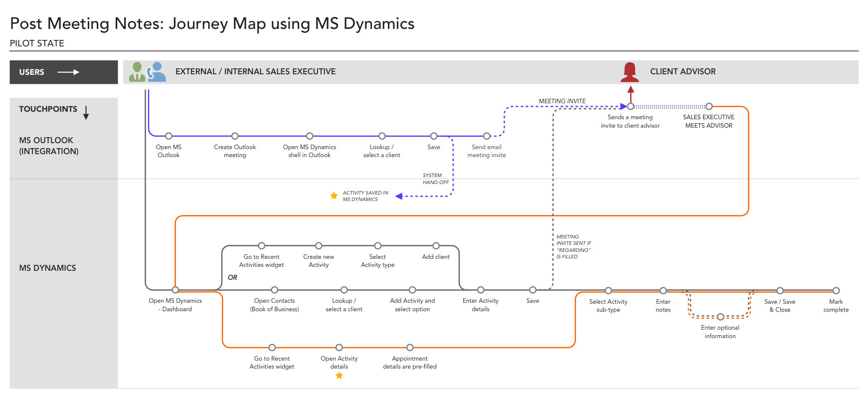868x399 pixels.
Task: Click the down arrow next to Touchpoints
Action: [x=86, y=113]
